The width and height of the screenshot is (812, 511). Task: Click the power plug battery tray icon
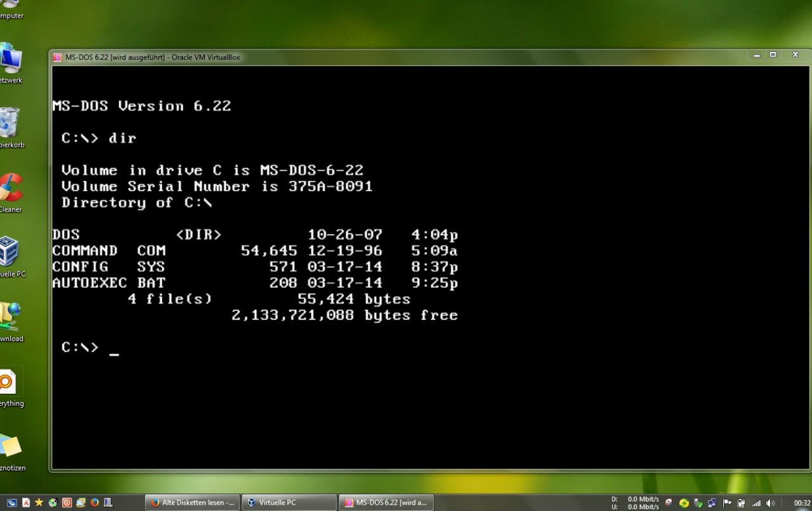742,503
